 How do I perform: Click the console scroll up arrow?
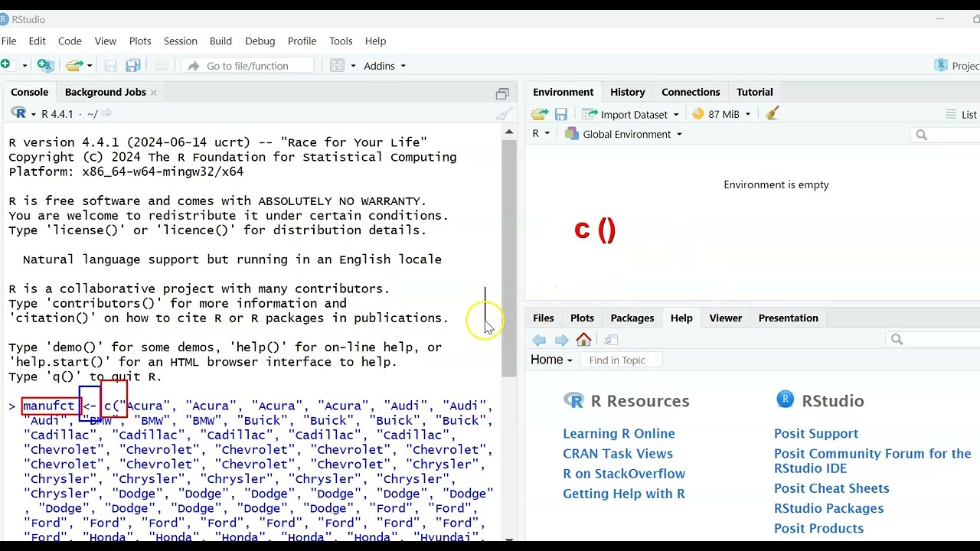pos(509,132)
